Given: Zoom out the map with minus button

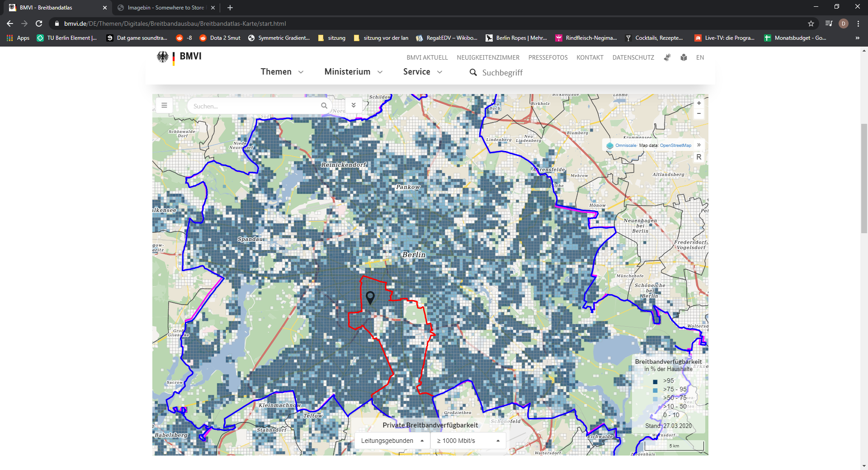Looking at the screenshot, I should click(x=699, y=113).
